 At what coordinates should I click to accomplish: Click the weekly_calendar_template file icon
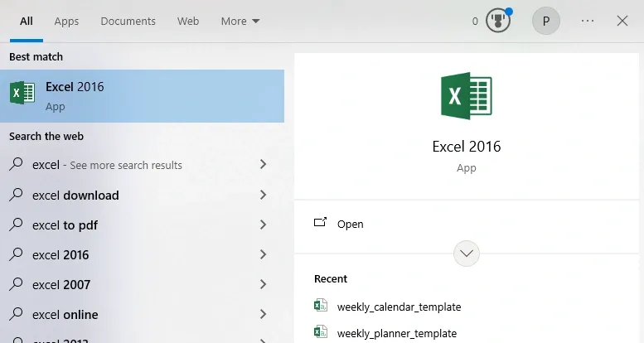click(x=321, y=306)
